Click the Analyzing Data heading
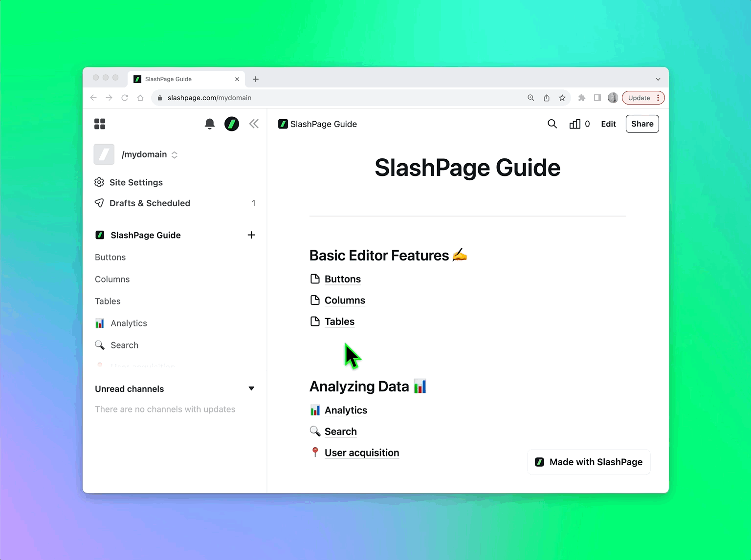 point(368,387)
